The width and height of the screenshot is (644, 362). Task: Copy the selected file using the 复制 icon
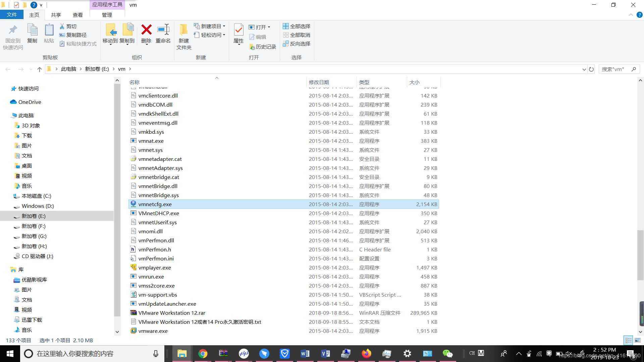(32, 34)
